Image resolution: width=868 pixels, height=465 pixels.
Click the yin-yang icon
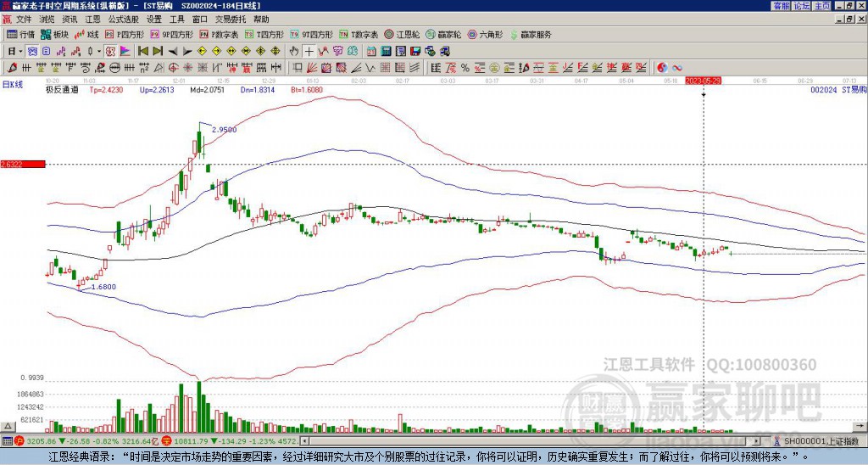point(662,68)
